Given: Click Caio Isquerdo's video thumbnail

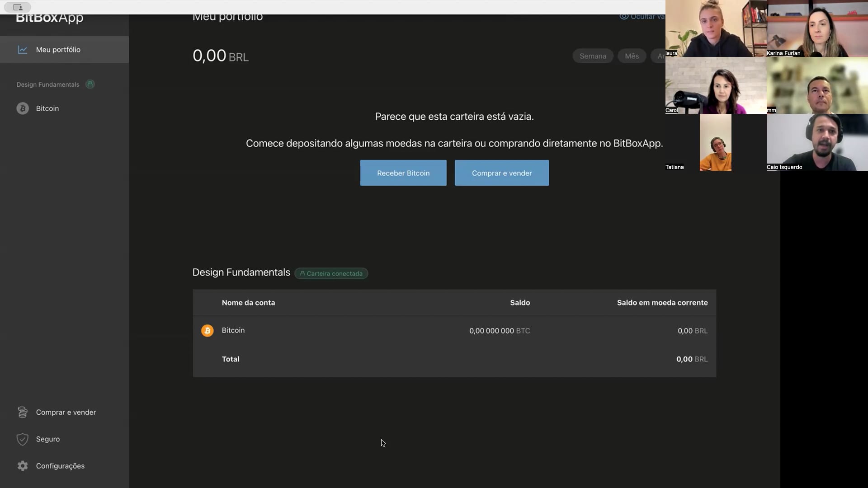Looking at the screenshot, I should [x=817, y=142].
